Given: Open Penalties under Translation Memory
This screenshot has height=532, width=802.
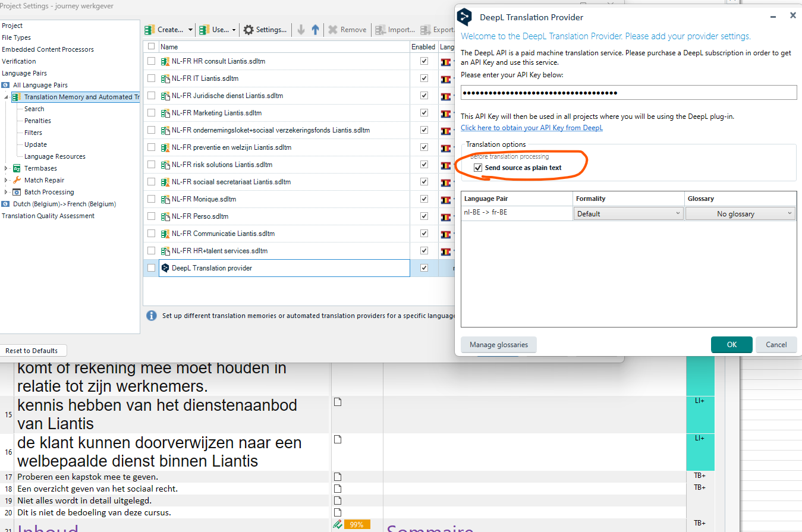Looking at the screenshot, I should pos(37,121).
